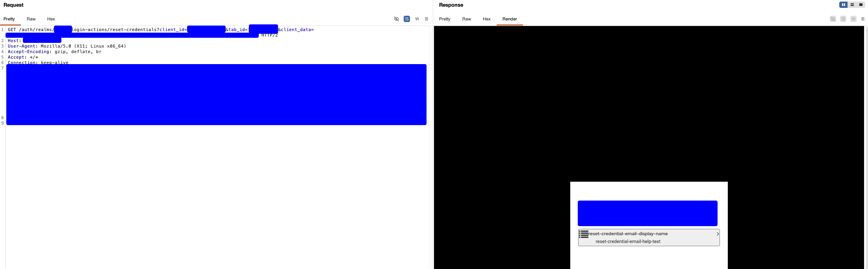Click the 'Host:' header name
Image resolution: width=868 pixels, height=269 pixels.
click(15, 41)
